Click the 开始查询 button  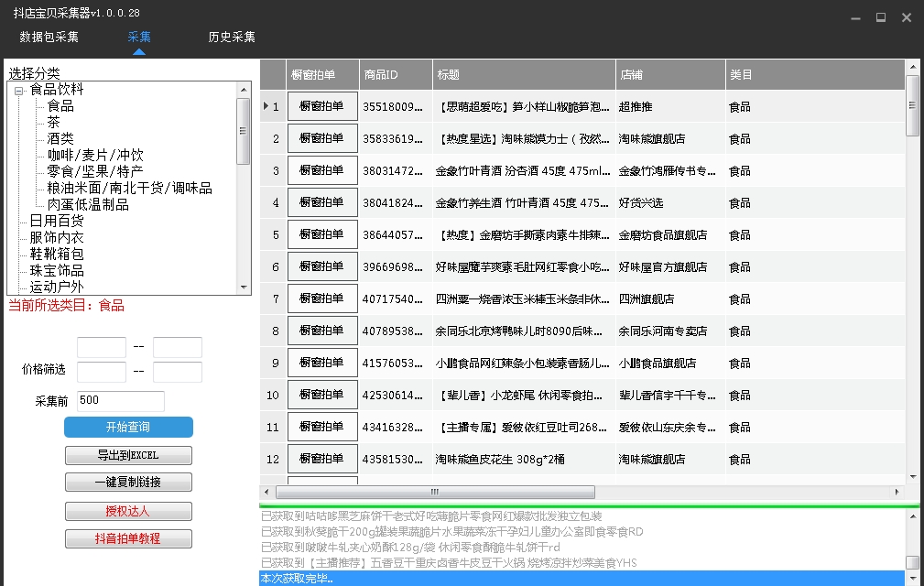[x=128, y=427]
